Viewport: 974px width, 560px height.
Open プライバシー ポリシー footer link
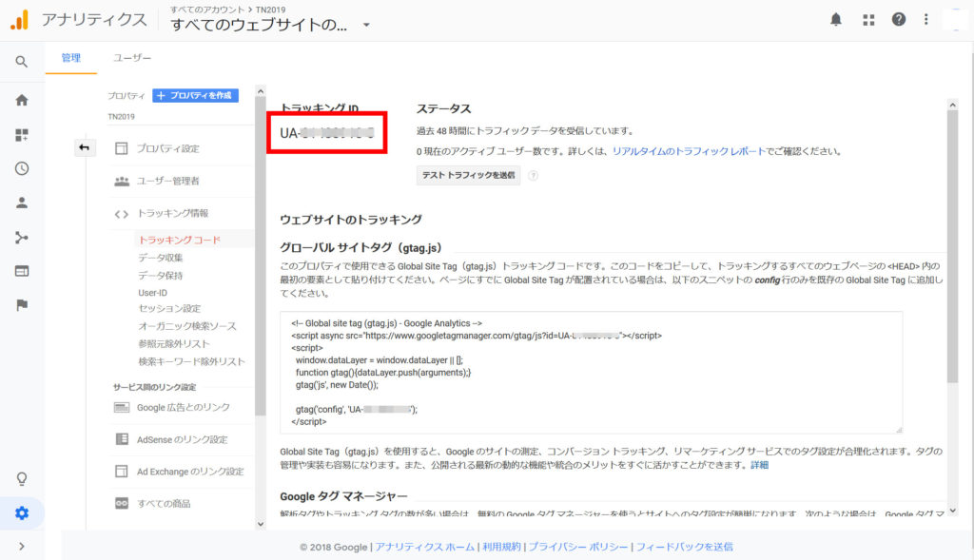coord(578,547)
